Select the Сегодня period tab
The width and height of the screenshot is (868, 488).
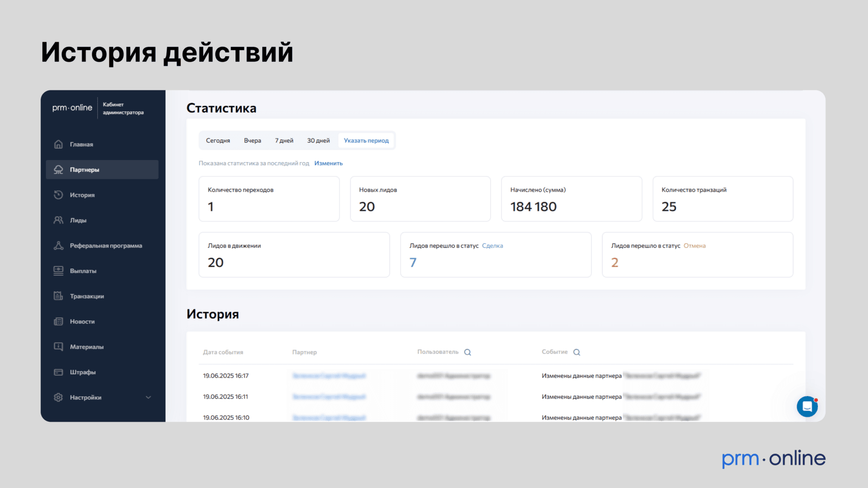point(218,140)
